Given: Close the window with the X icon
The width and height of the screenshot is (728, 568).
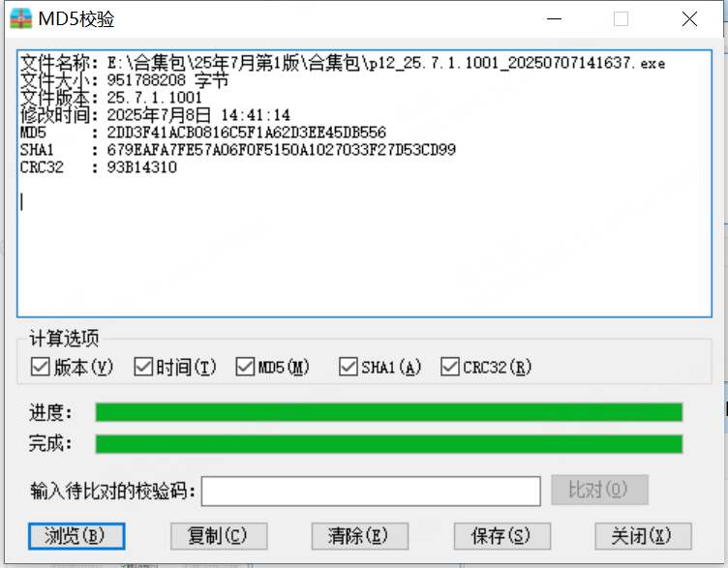Looking at the screenshot, I should (x=689, y=19).
